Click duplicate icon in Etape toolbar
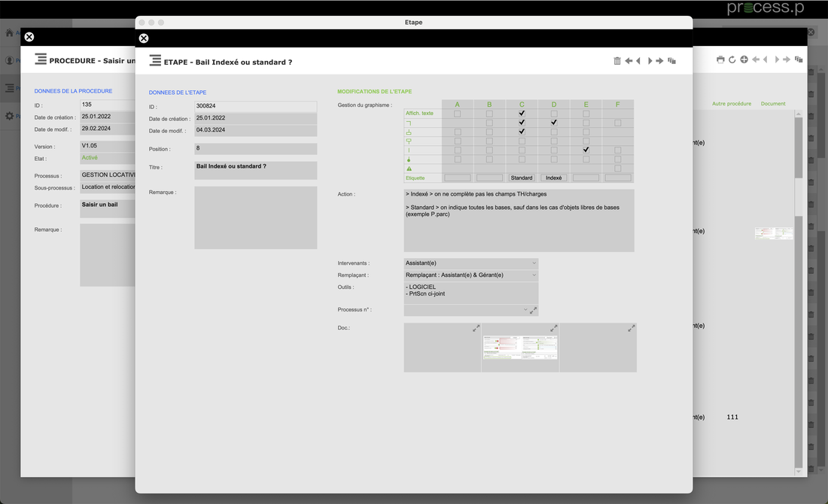Screen dimensions: 828x504 point(671,61)
